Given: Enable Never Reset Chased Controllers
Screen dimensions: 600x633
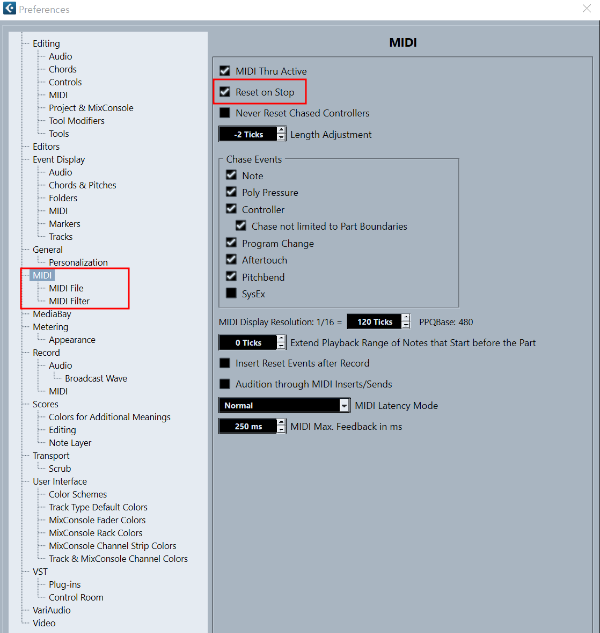Looking at the screenshot, I should (x=224, y=113).
